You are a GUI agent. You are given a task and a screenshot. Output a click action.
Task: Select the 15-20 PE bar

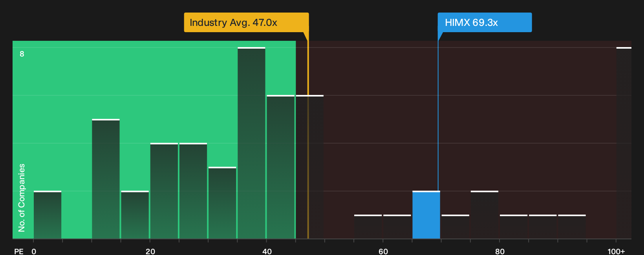(135, 215)
